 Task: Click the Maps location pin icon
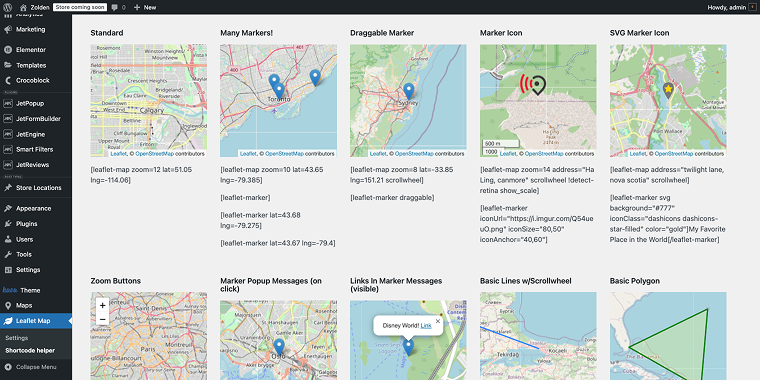8,306
